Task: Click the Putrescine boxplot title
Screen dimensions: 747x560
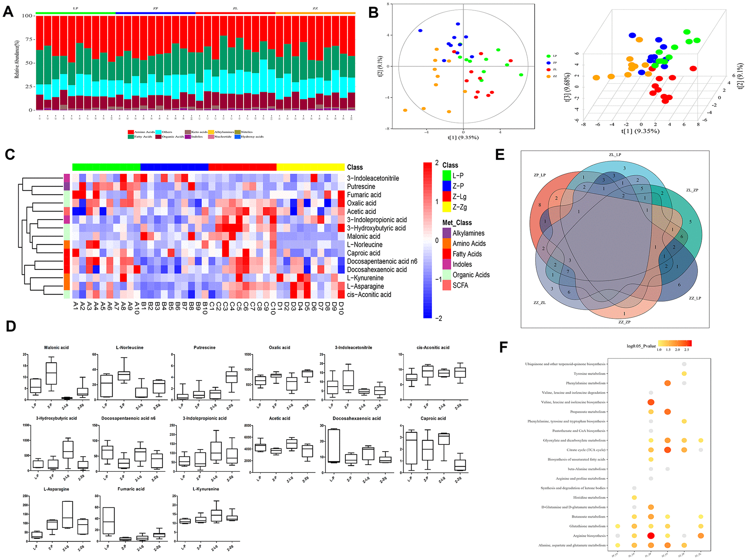Action: tap(204, 348)
